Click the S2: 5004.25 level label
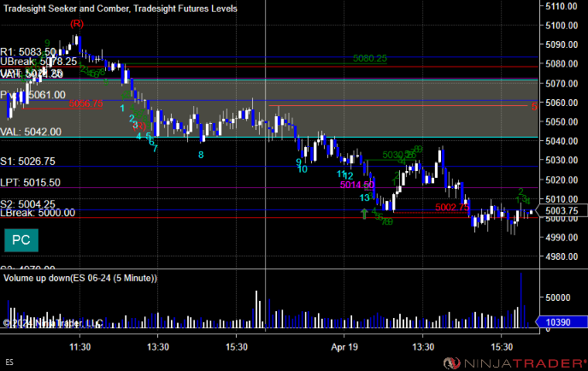 (x=27, y=203)
